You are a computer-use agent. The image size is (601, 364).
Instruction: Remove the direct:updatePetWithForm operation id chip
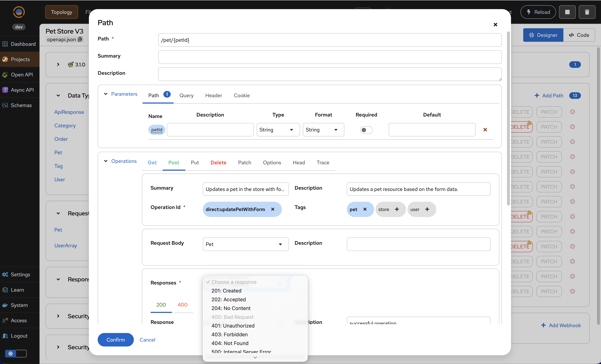(273, 209)
